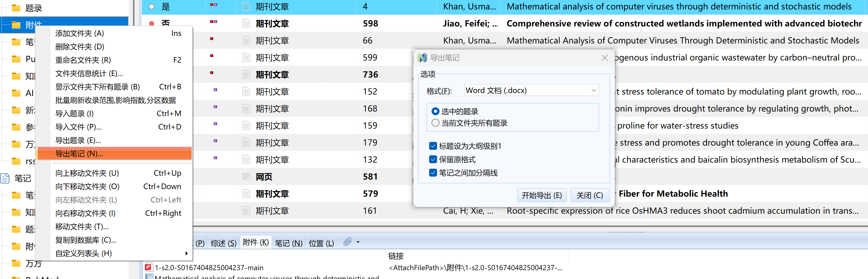Click the 题录 folder icon in the tree
Image resolution: width=868 pixels, height=279 pixels.
point(16,8)
